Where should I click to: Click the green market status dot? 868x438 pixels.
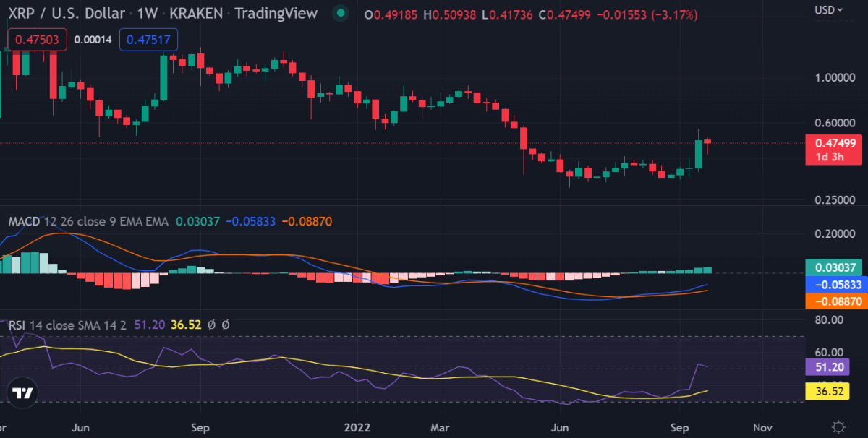(x=340, y=14)
